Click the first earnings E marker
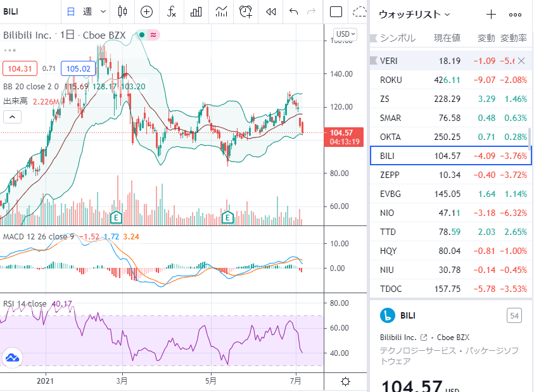Image resolution: width=534 pixels, height=392 pixels. [116, 217]
